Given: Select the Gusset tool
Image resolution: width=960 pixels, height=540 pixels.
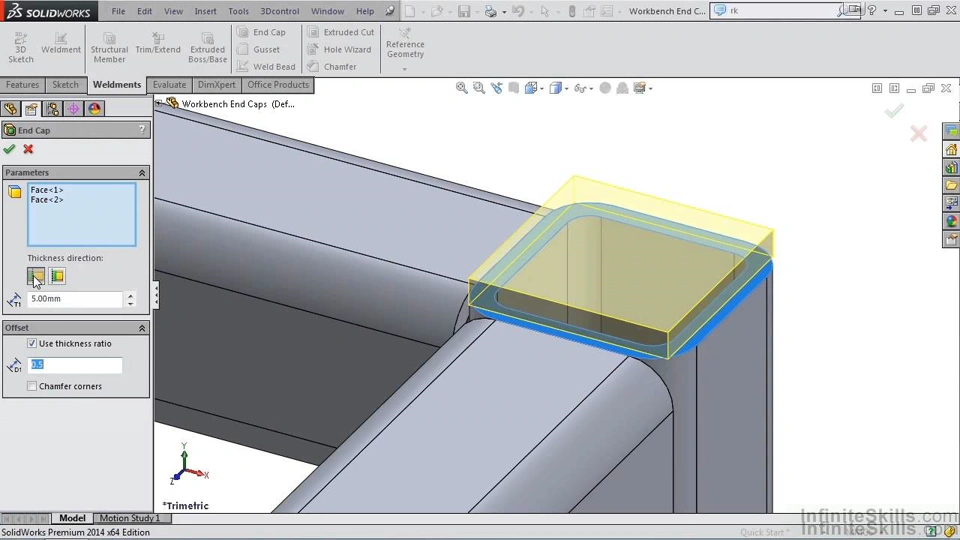Looking at the screenshot, I should [259, 49].
